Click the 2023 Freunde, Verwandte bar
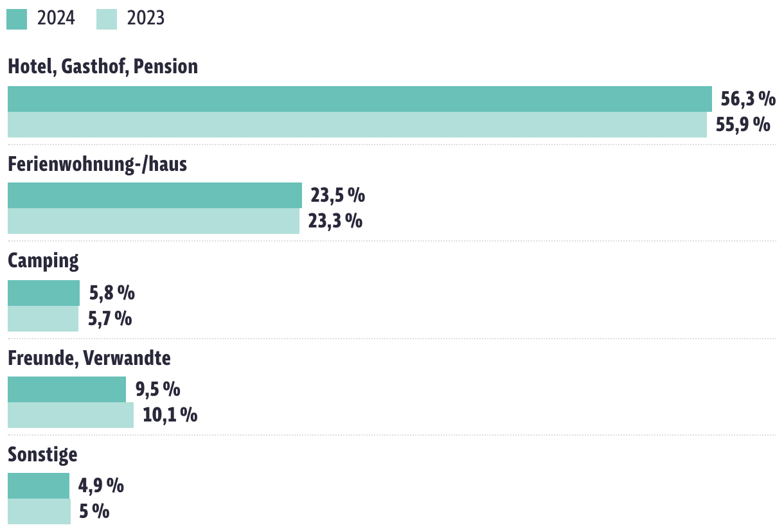 click(71, 415)
